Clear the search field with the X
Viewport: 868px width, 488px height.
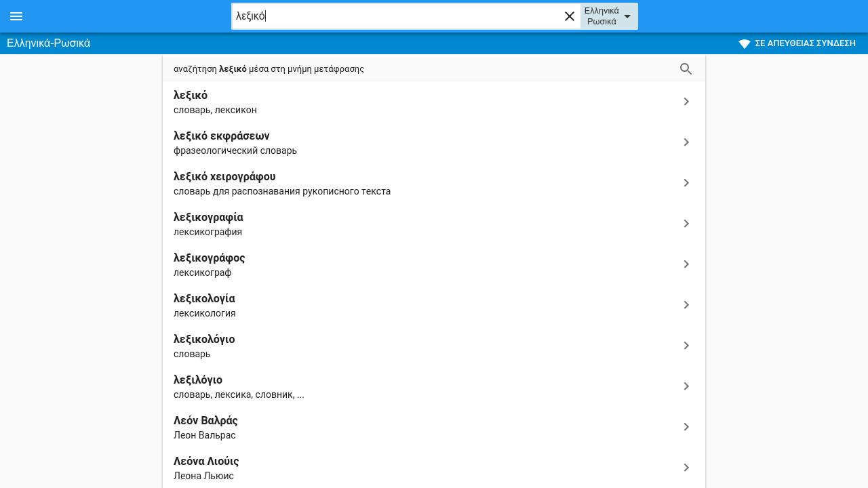coord(570,16)
